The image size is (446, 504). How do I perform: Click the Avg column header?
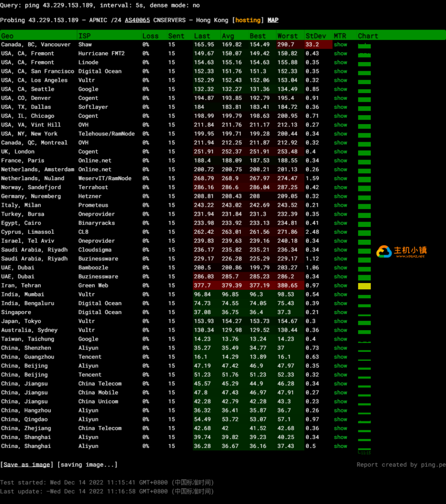228,36
